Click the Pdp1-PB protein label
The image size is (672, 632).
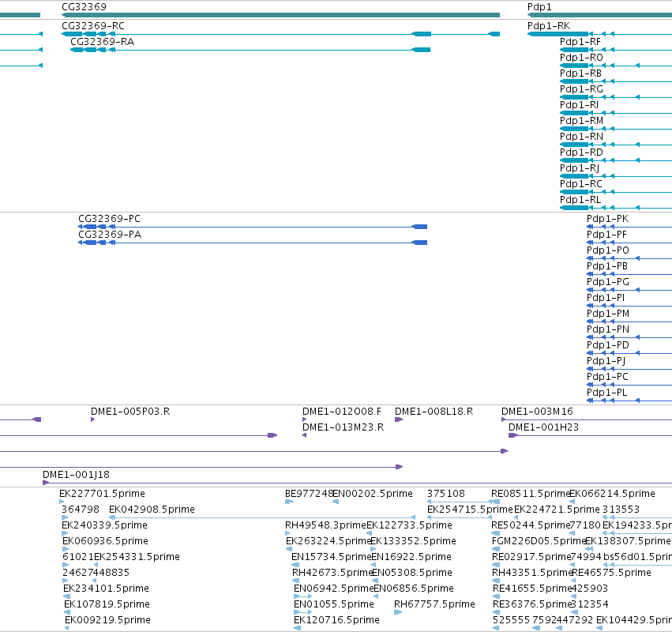607,265
